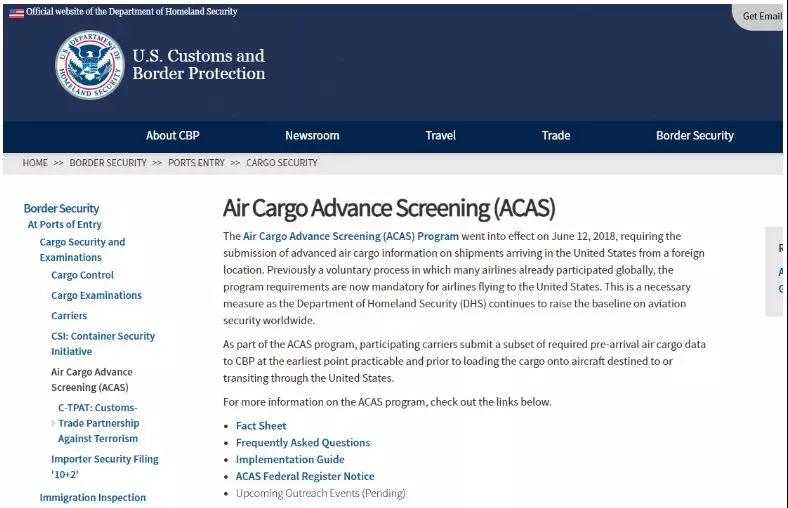Open Cargo Security and Examinations sidebar link
Screen dimensions: 788x508
tap(82, 250)
